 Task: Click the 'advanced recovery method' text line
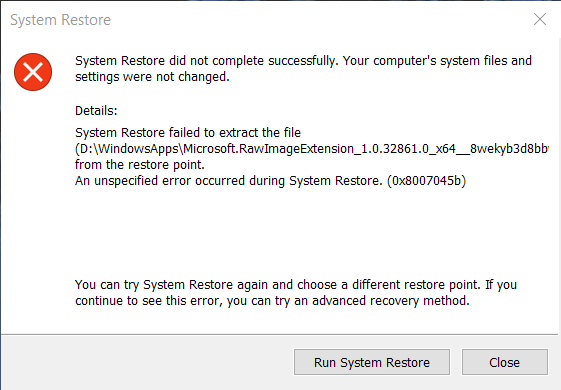(272, 301)
